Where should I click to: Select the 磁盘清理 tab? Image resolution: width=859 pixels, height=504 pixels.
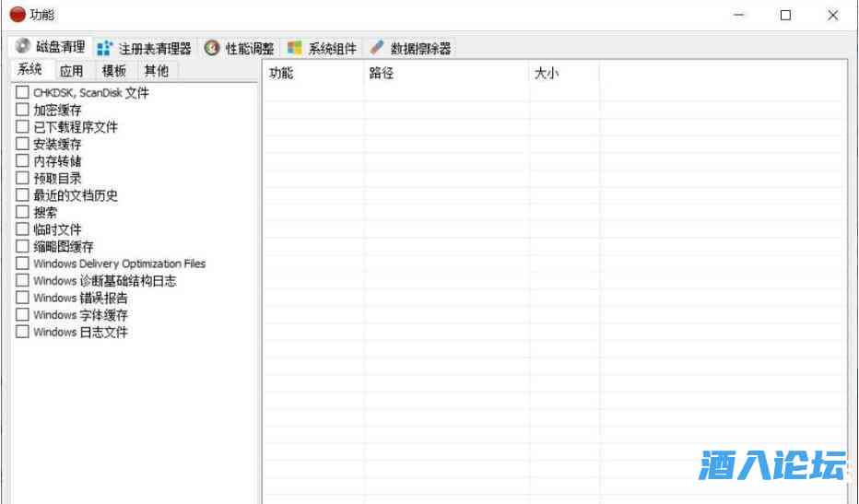click(x=51, y=47)
